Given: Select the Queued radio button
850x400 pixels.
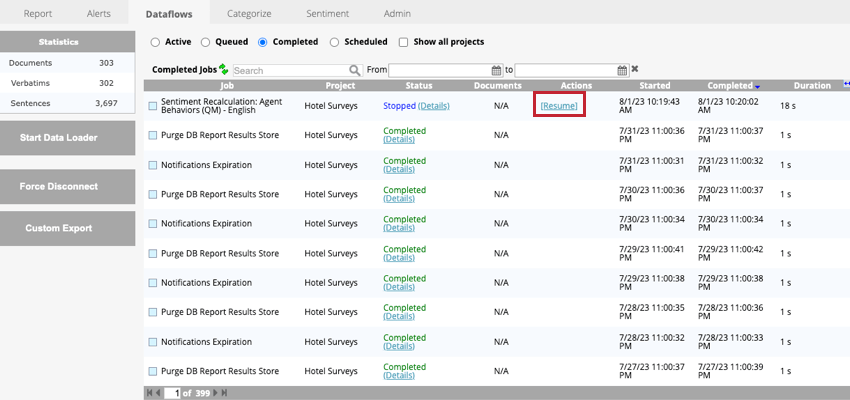Looking at the screenshot, I should click(205, 42).
